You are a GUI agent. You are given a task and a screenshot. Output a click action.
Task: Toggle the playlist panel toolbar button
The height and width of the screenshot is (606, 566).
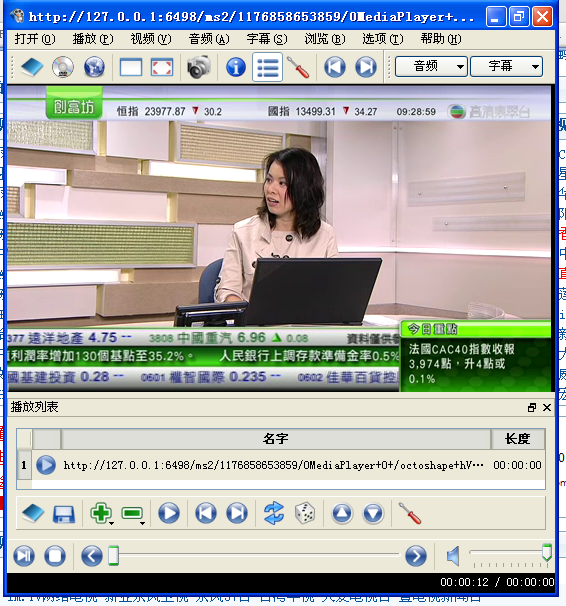[x=267, y=68]
